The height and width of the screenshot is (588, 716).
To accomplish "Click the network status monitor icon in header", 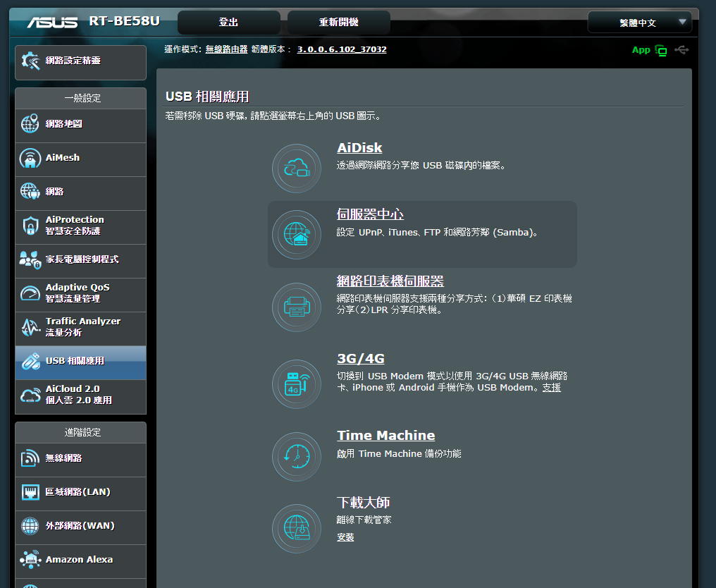I will pyautogui.click(x=661, y=50).
